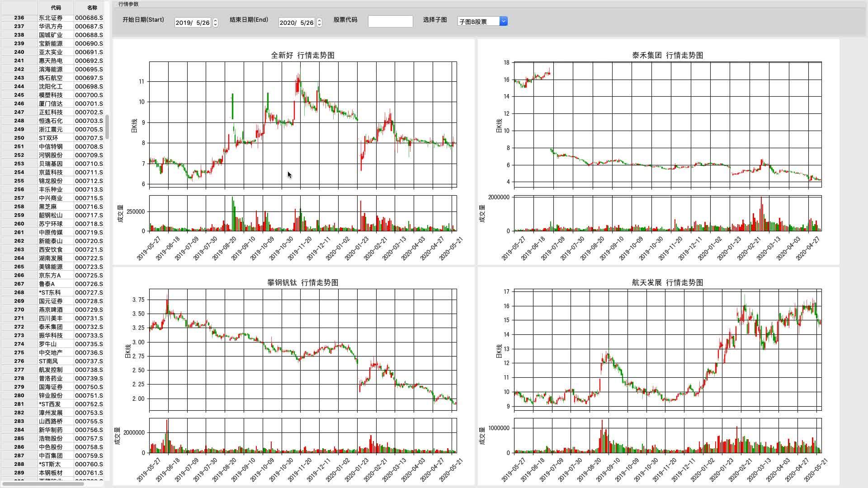Select row 亚太实业 in stock list

coord(52,52)
